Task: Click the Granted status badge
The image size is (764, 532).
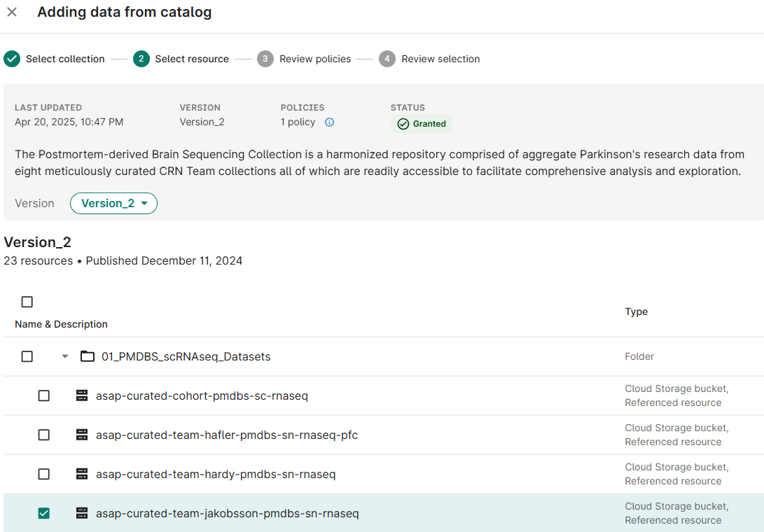Action: point(422,124)
